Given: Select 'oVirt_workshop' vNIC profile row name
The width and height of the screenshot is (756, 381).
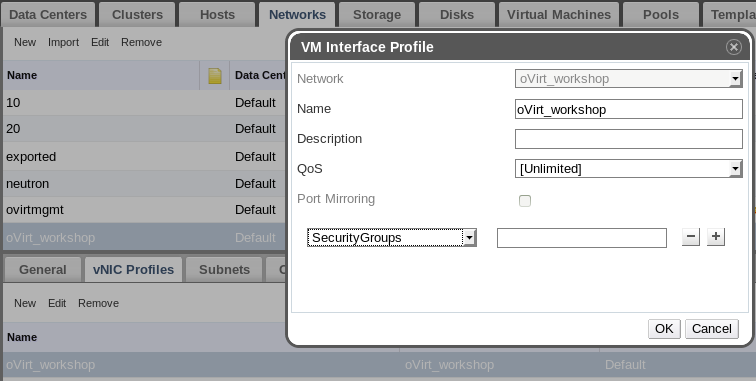Looking at the screenshot, I should [51, 365].
